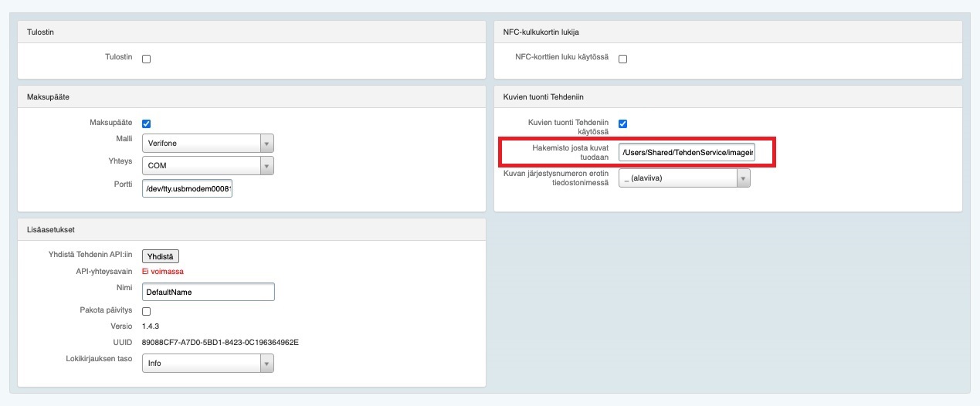Uncheck the Maksupääte checkbox
This screenshot has height=406, width=980.
147,123
